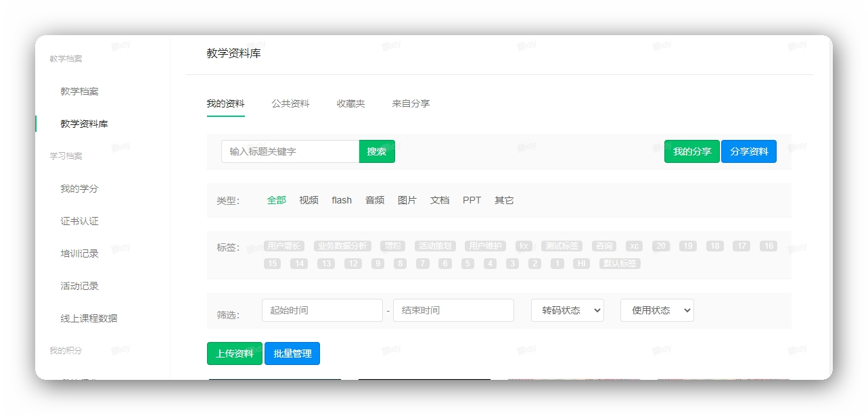The image size is (868, 415).
Task: 点击绿色的我的分享按钮
Action: point(691,151)
